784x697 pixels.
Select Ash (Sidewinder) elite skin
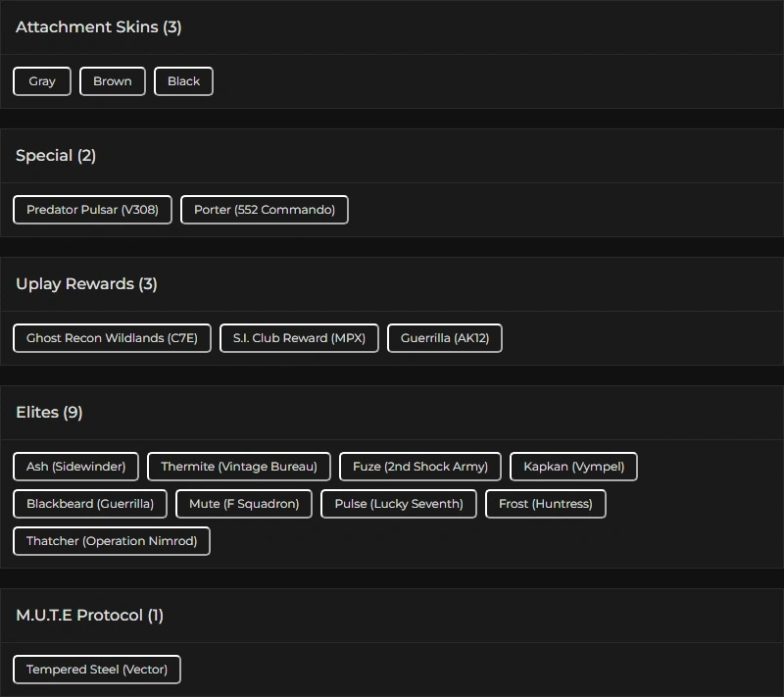[x=76, y=467]
